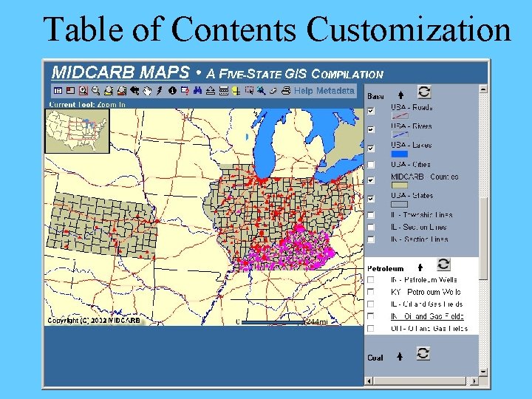Click the USA - Cities layer name

coord(411,165)
